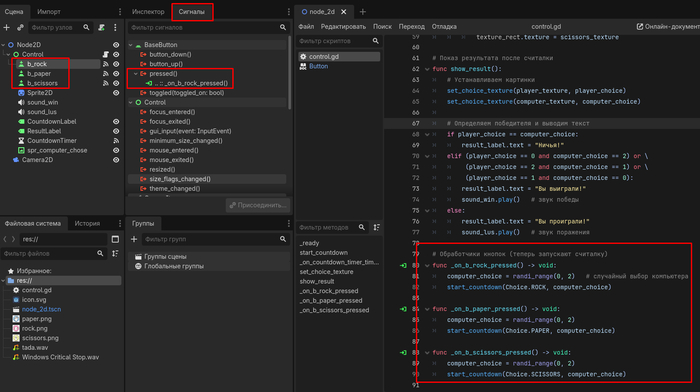
Task: Toggle visibility of Camera2D
Action: click(x=116, y=160)
